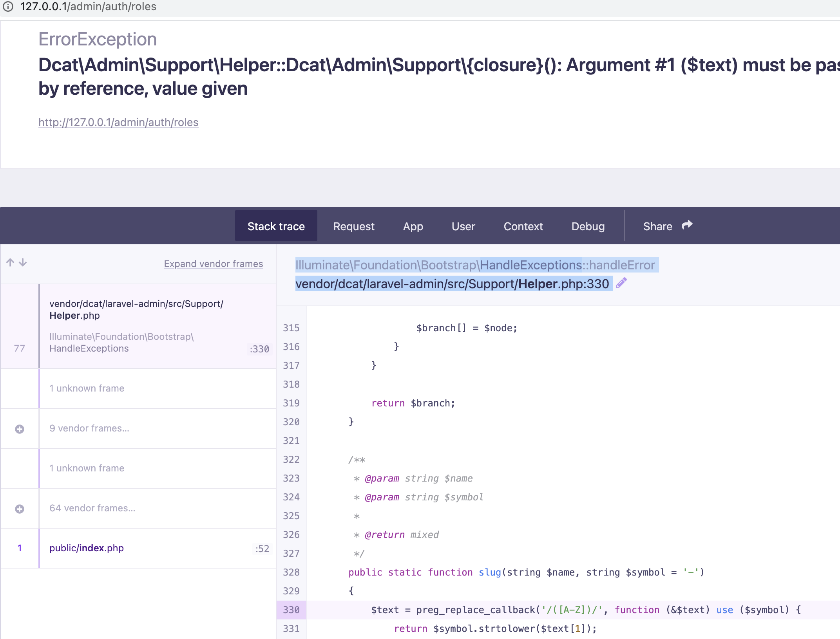Jump to next frame with down arrow

tap(23, 263)
